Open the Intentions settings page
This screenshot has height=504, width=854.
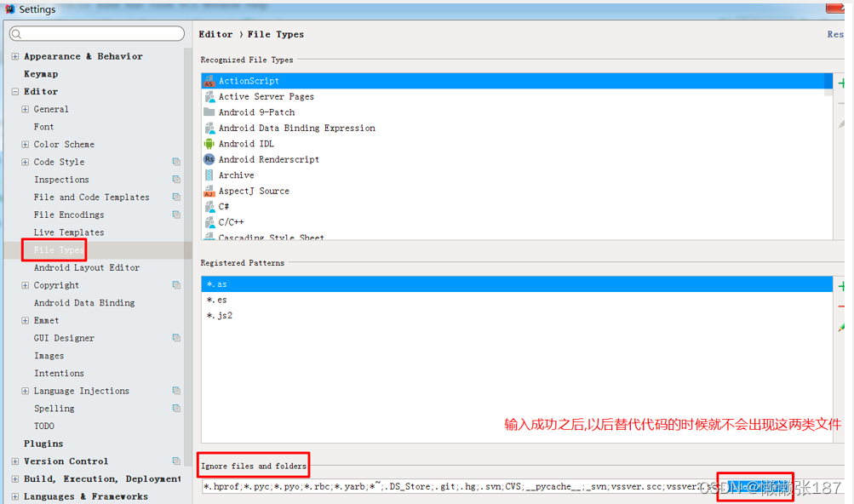click(59, 373)
